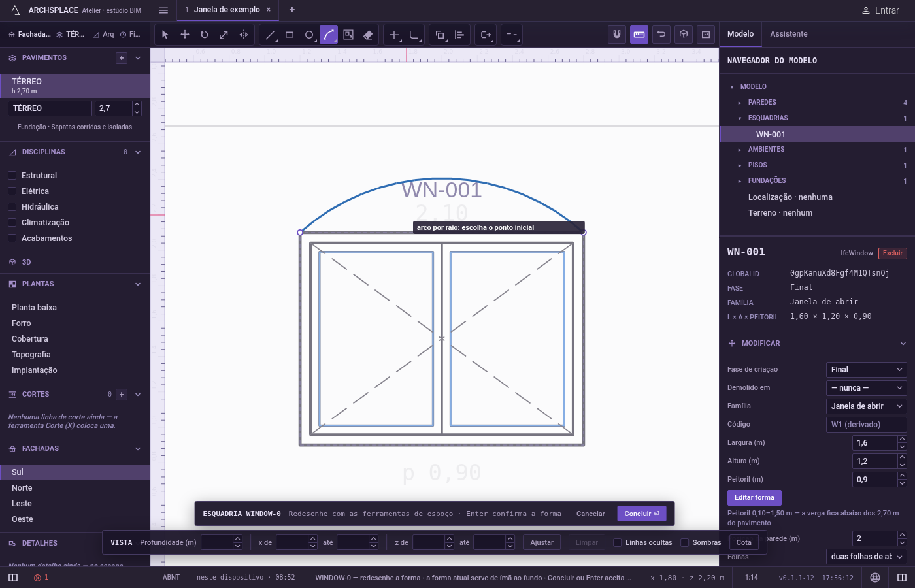Check the Sombras checkbox
The image size is (915, 588).
[684, 542]
